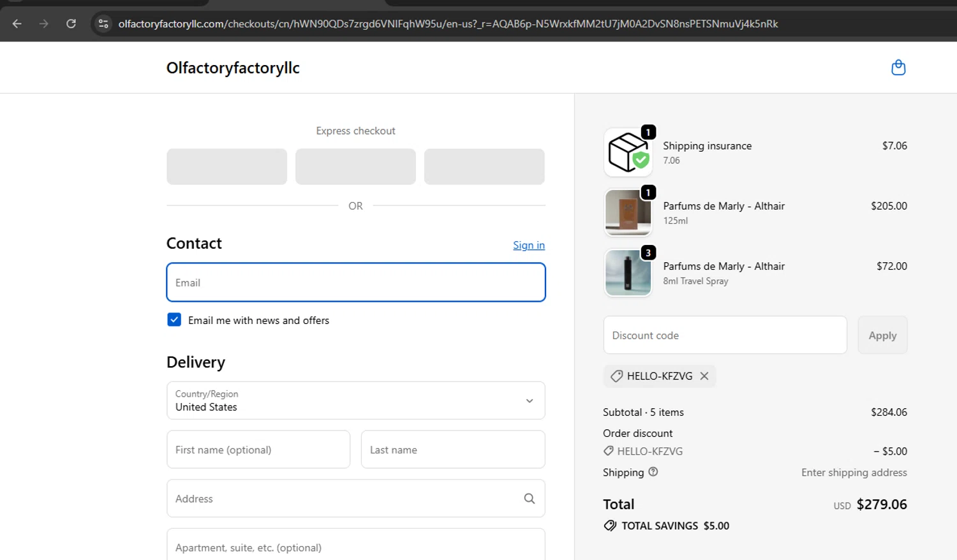This screenshot has width=957, height=560.
Task: Click the Subtotal · 5 items text
Action: (643, 412)
